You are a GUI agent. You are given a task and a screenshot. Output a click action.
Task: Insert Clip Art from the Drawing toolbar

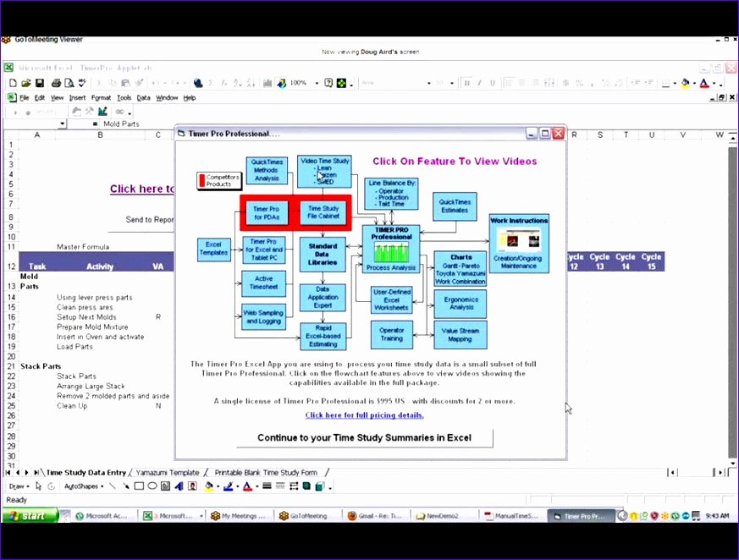point(192,486)
